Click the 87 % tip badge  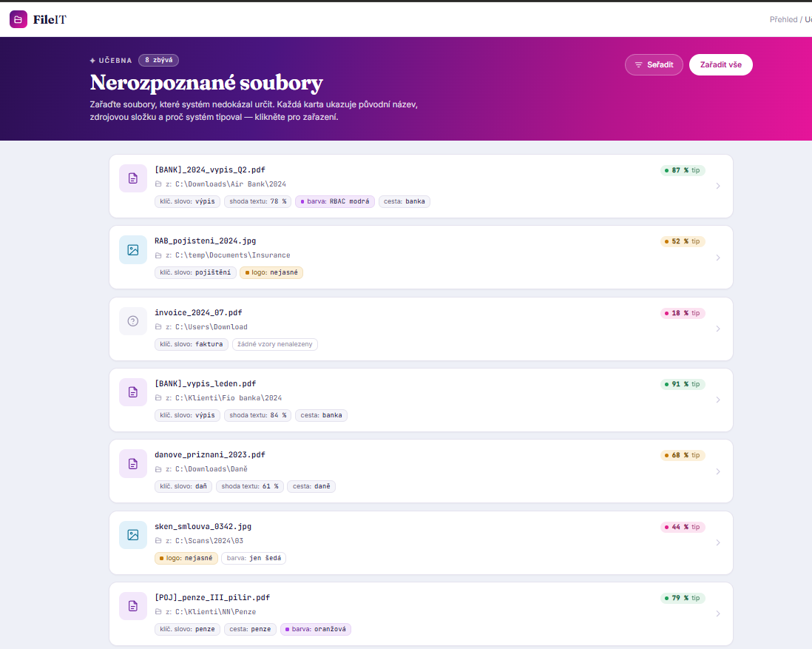click(x=683, y=170)
